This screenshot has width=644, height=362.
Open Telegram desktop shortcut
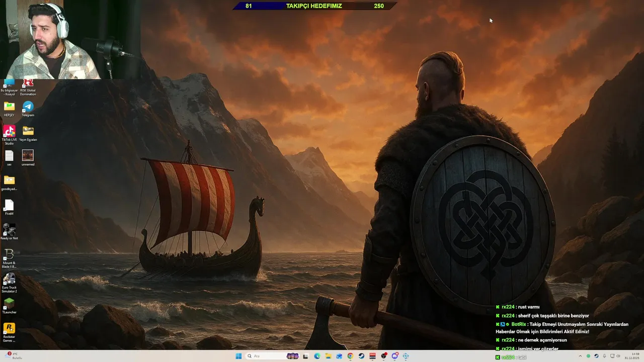pyautogui.click(x=28, y=109)
